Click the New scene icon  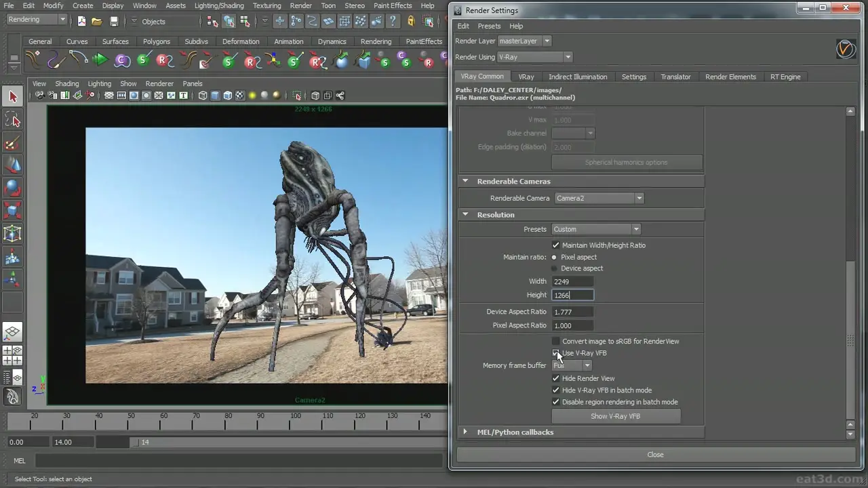(82, 21)
